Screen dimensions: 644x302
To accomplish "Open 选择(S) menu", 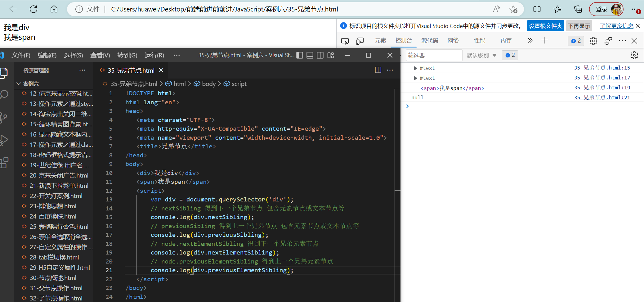I will [74, 55].
